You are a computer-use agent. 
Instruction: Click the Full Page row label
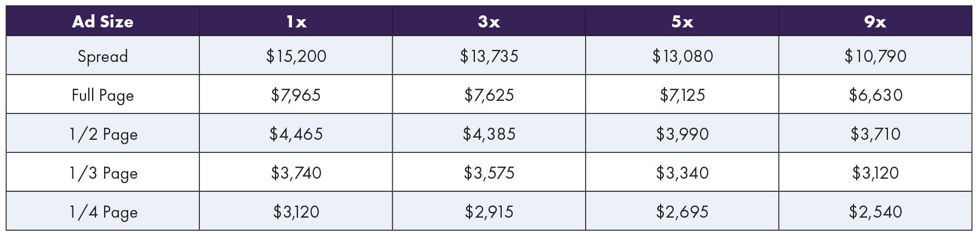102,95
